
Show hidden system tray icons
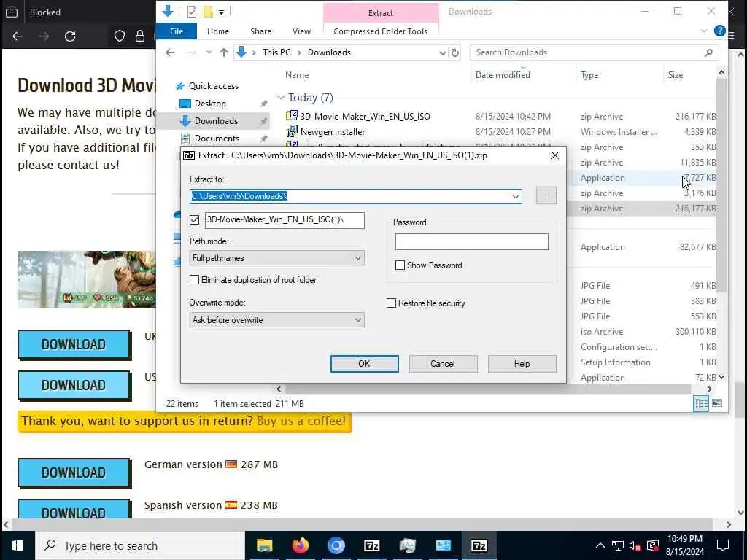(x=600, y=545)
